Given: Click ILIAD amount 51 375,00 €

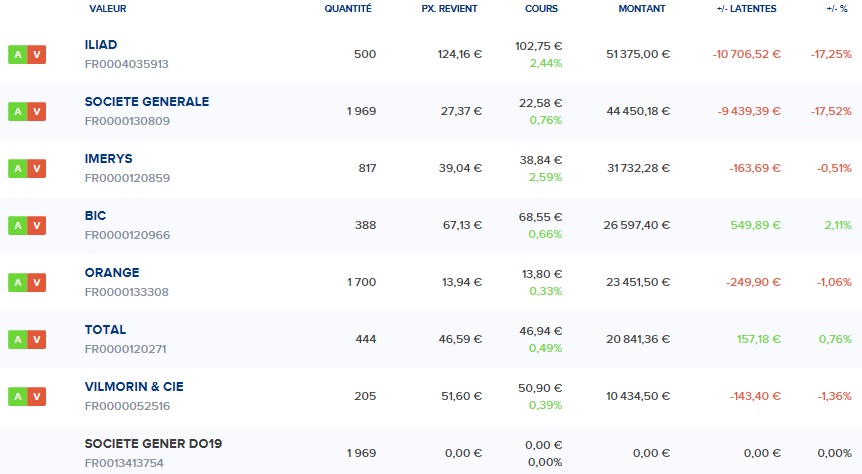Looking at the screenshot, I should coord(638,54).
